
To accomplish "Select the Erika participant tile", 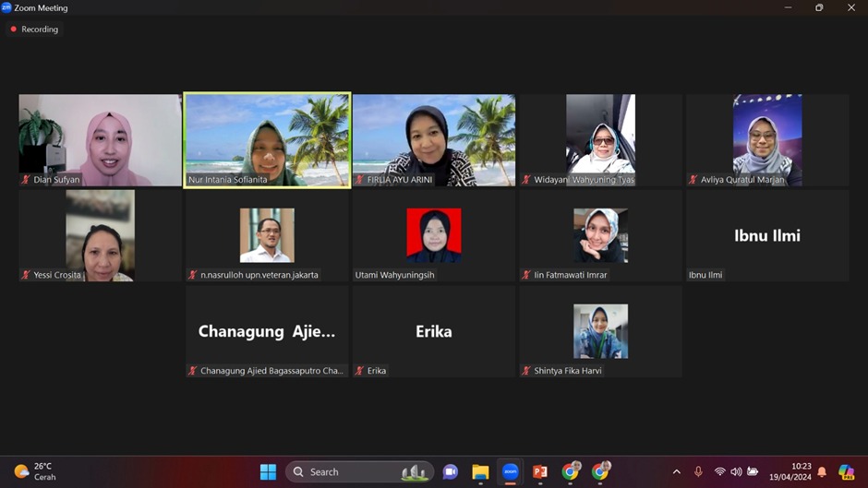I will (x=433, y=331).
